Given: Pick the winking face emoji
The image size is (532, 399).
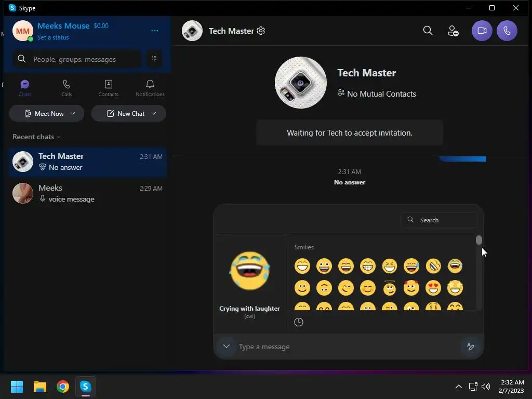Looking at the screenshot, I should click(x=345, y=288).
